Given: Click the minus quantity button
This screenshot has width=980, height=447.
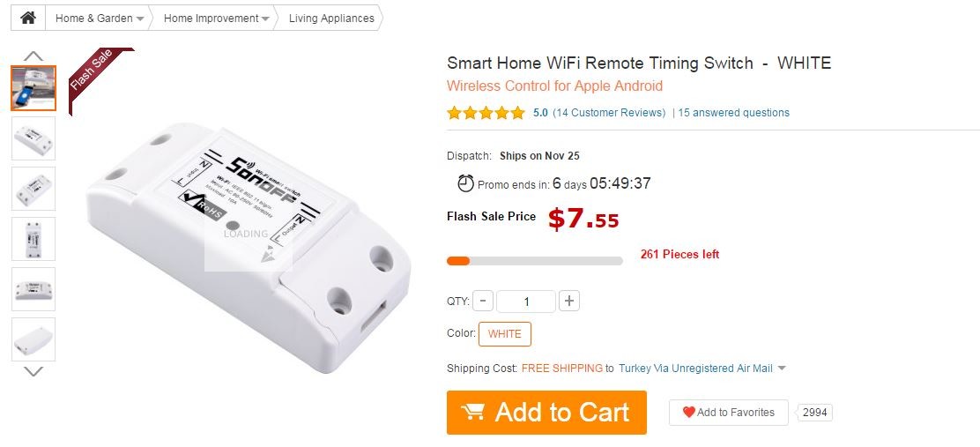Looking at the screenshot, I should coord(483,302).
